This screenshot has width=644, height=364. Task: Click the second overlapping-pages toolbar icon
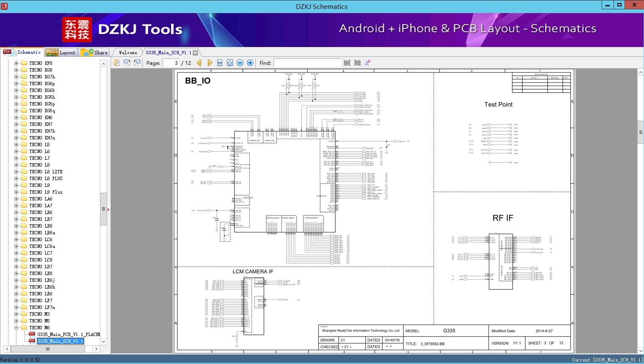127,63
